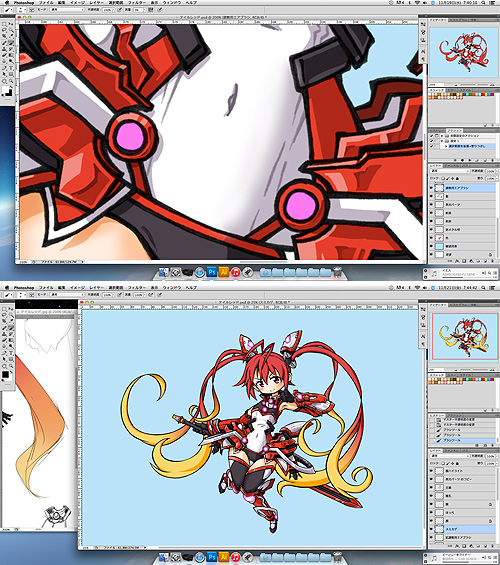This screenshot has width=500, height=565.
Task: Open the Trash in the lower Dock
Action: [338, 557]
